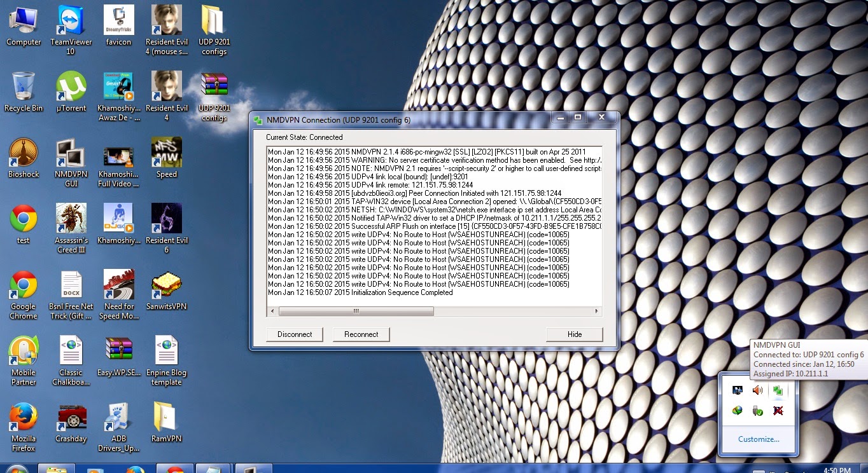Click the Safely Remove Hardware tray icon
The image size is (868, 473).
pos(757,411)
